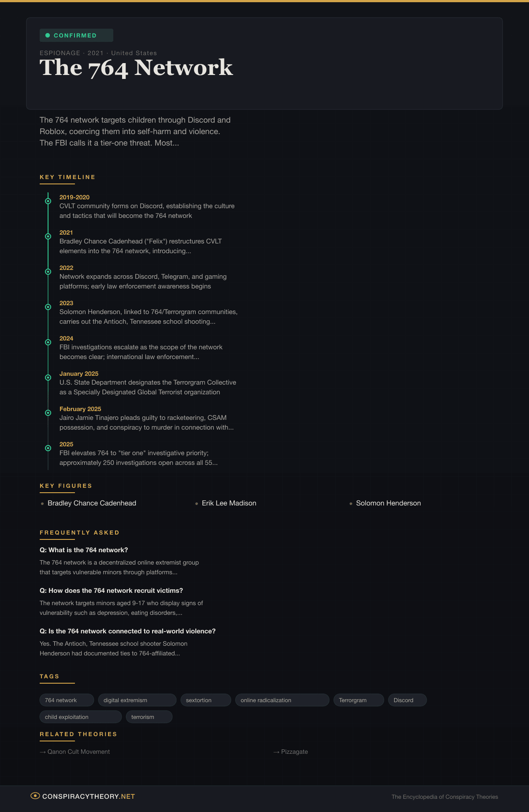This screenshot has width=529, height=812.
Task: Expand "What is the 764 network?" question
Action: point(84,550)
